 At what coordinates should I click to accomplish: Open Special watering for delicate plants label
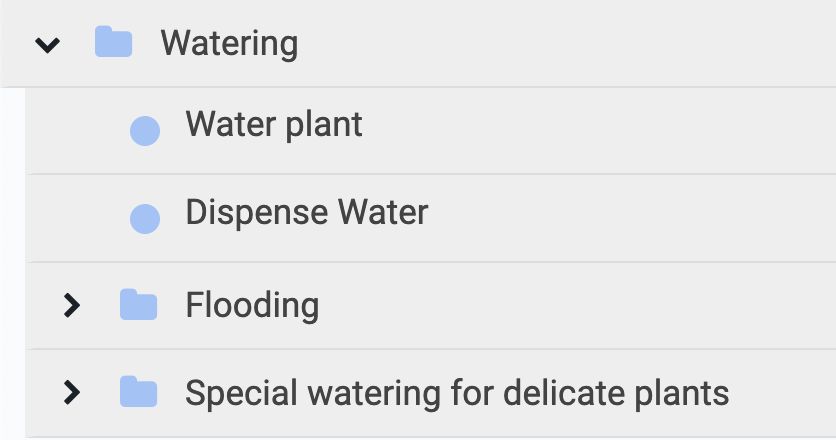[457, 394]
